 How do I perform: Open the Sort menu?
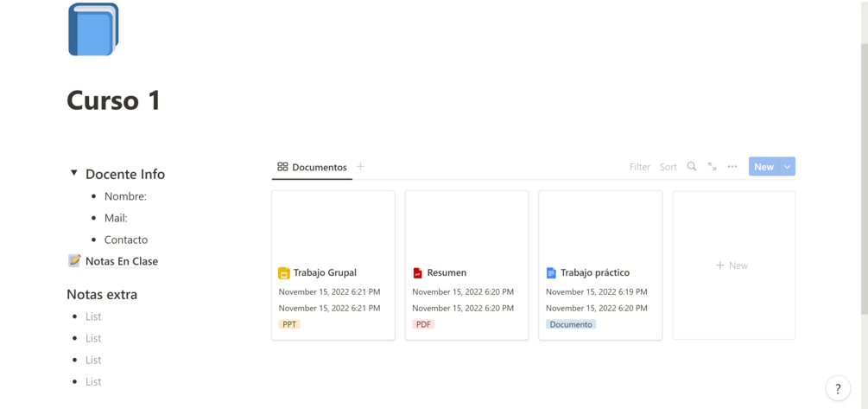(668, 167)
